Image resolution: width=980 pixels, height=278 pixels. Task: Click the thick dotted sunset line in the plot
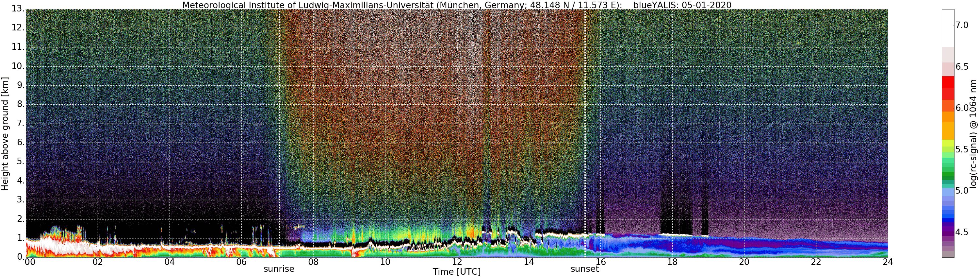coord(585,133)
